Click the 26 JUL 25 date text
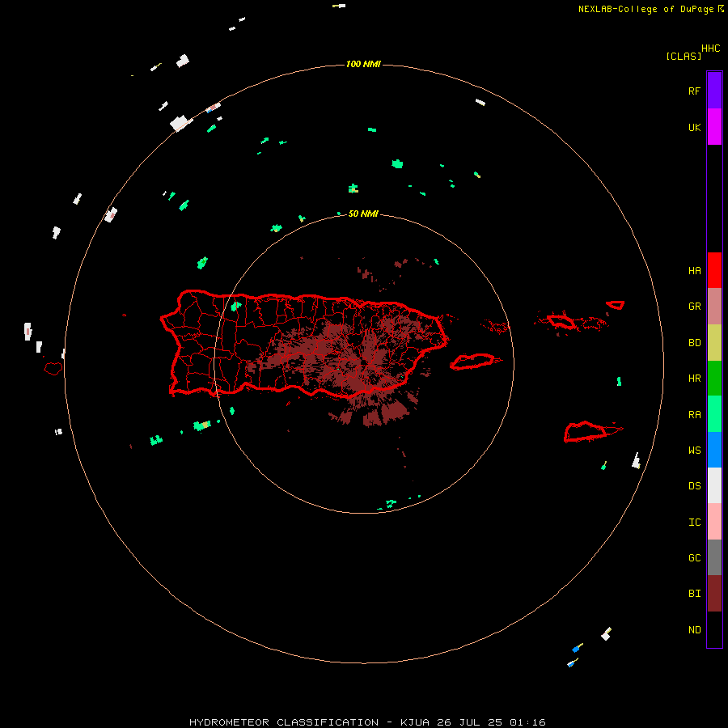The width and height of the screenshot is (728, 728). [469, 722]
